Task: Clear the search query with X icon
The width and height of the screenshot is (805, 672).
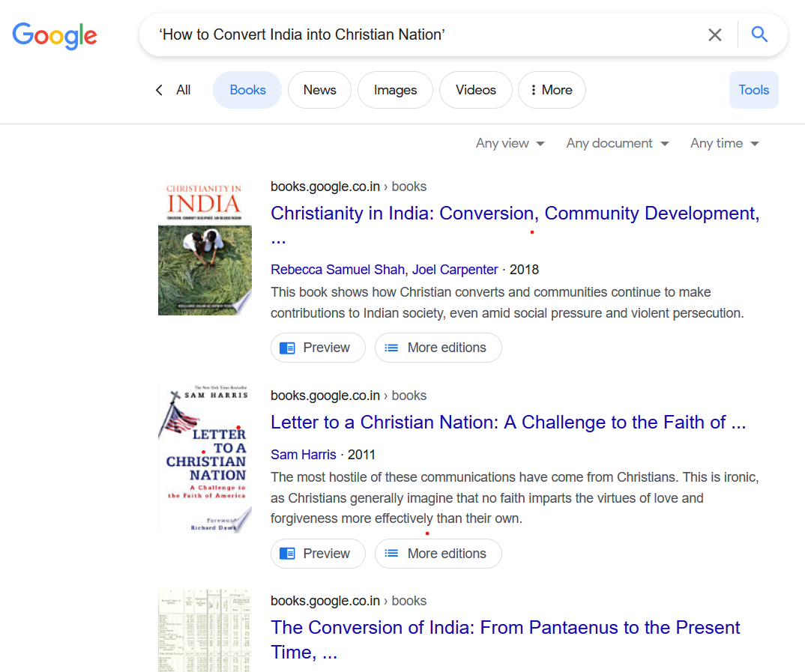Action: point(714,35)
